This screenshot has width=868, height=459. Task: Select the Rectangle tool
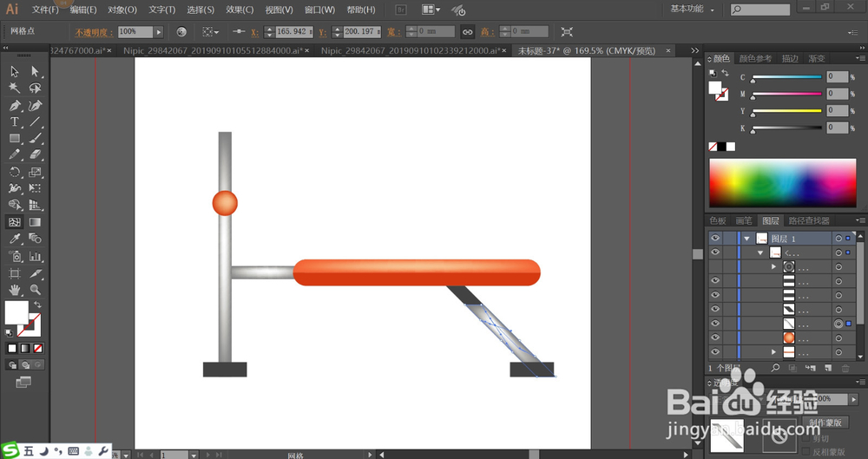15,139
